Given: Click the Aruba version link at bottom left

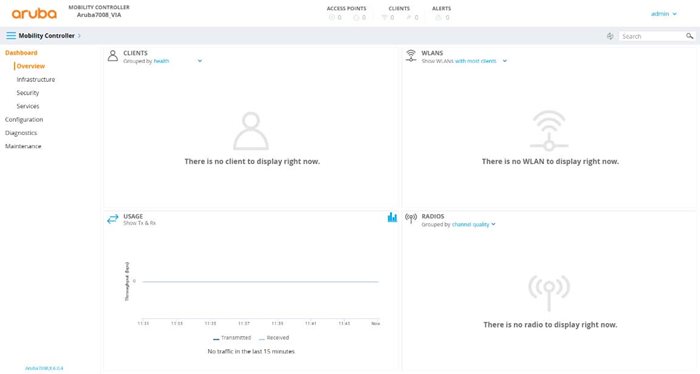Looking at the screenshot, I should click(44, 368).
